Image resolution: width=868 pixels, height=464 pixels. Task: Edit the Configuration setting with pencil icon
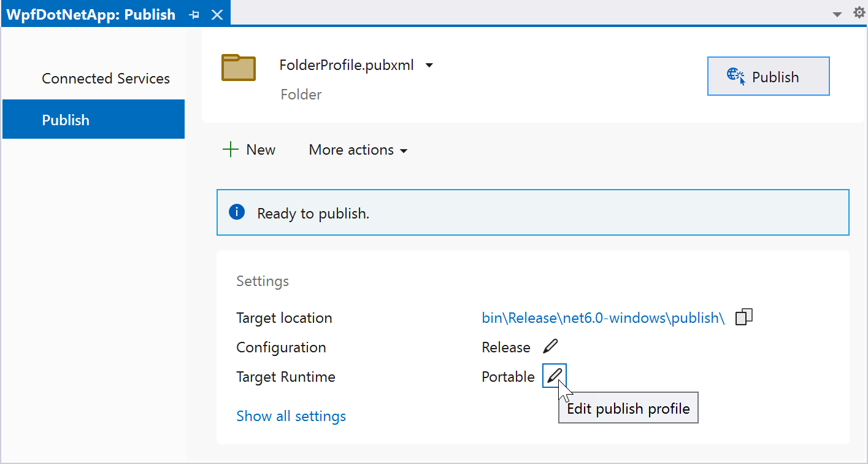pos(550,347)
